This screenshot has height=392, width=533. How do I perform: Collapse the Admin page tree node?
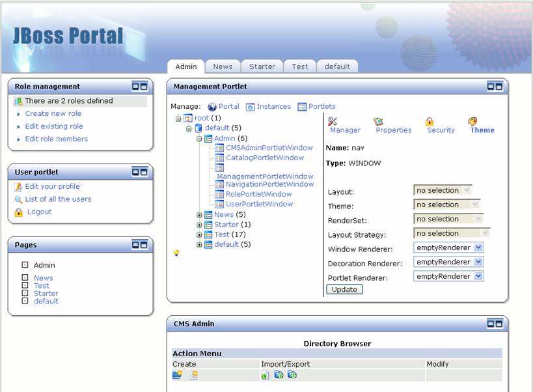(x=199, y=139)
